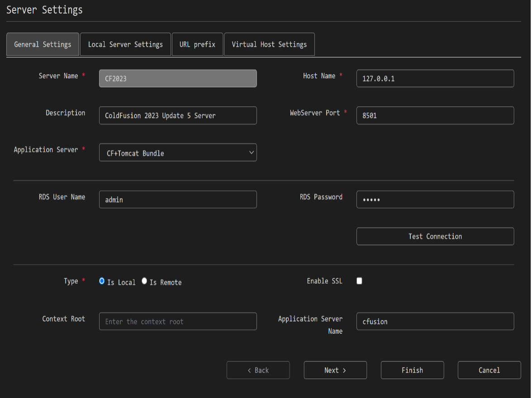This screenshot has width=532, height=398.
Task: Go back with the Back button
Action: point(258,370)
